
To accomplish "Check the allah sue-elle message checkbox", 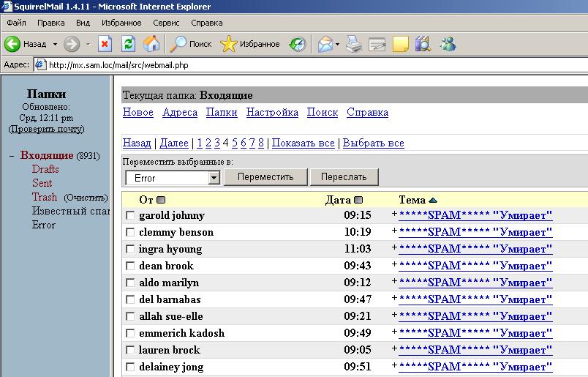I will point(130,316).
